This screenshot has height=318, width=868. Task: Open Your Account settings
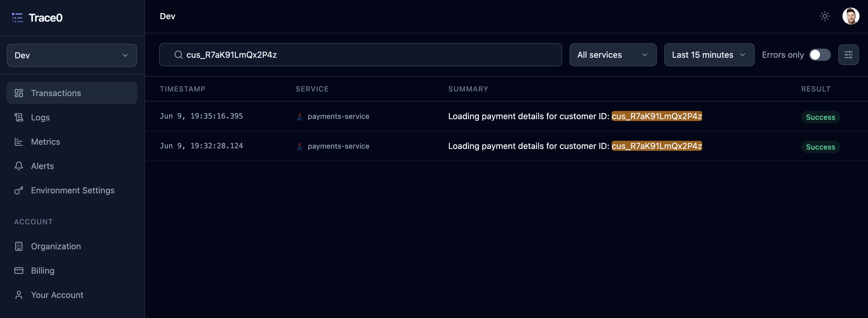click(72, 295)
